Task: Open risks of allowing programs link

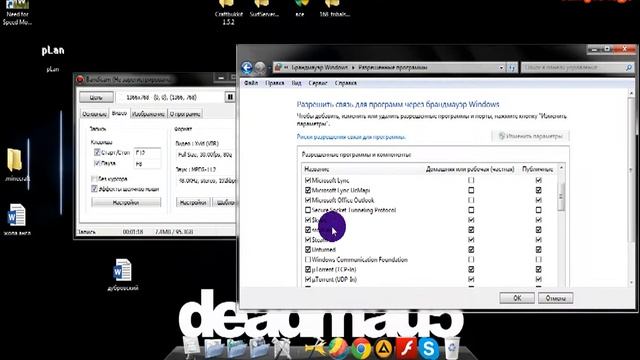Action: click(351, 137)
